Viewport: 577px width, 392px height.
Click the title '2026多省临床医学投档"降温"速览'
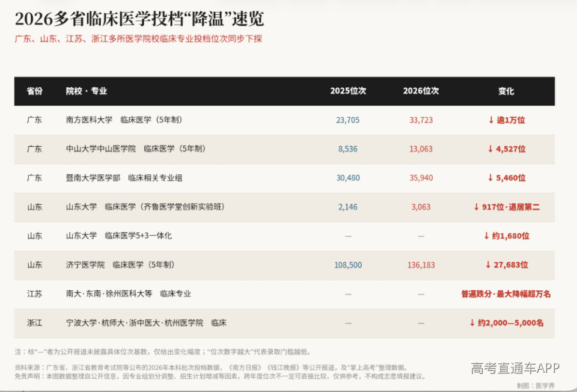pyautogui.click(x=139, y=19)
